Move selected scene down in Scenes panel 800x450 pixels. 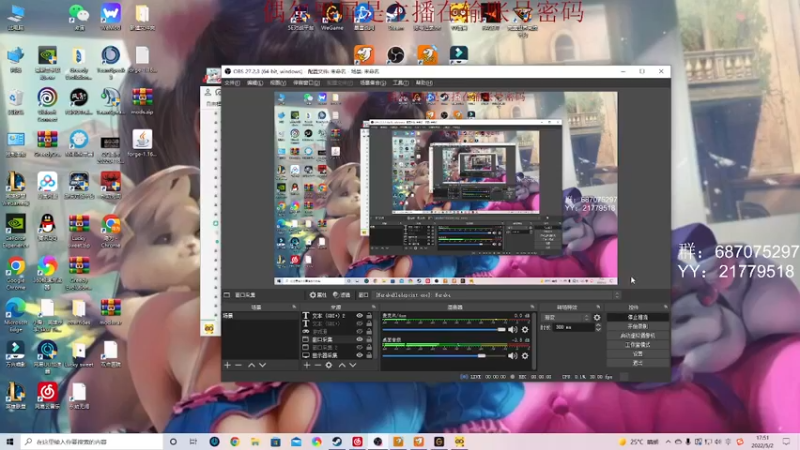click(262, 365)
